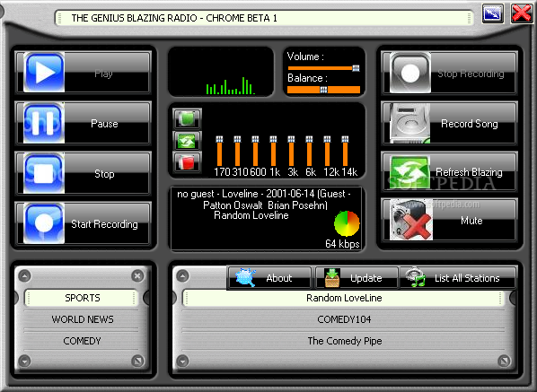This screenshot has height=392, width=537.
Task: Click the 12k equalizer slider
Action: tap(327, 152)
